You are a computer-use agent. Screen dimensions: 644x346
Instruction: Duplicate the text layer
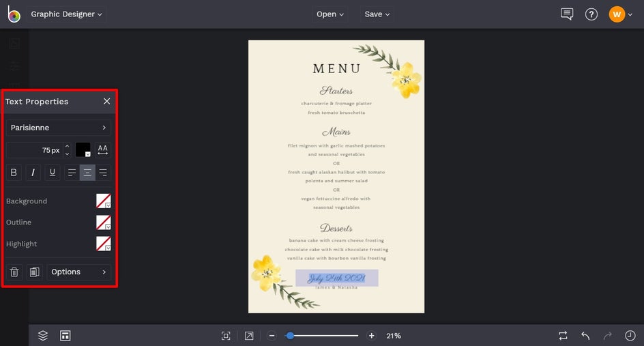35,272
